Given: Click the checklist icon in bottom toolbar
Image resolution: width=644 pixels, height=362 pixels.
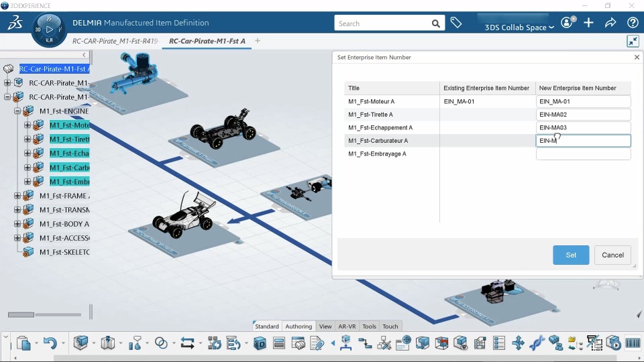Looking at the screenshot, I should click(499, 343).
